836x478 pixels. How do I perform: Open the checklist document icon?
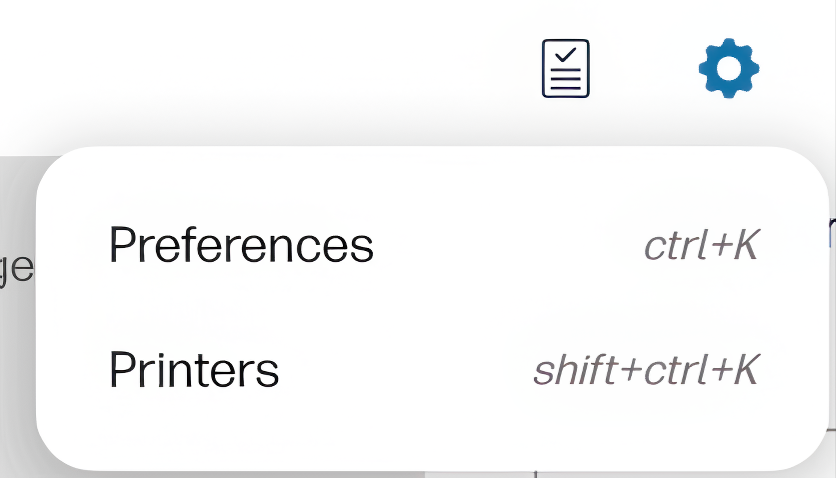click(x=565, y=68)
